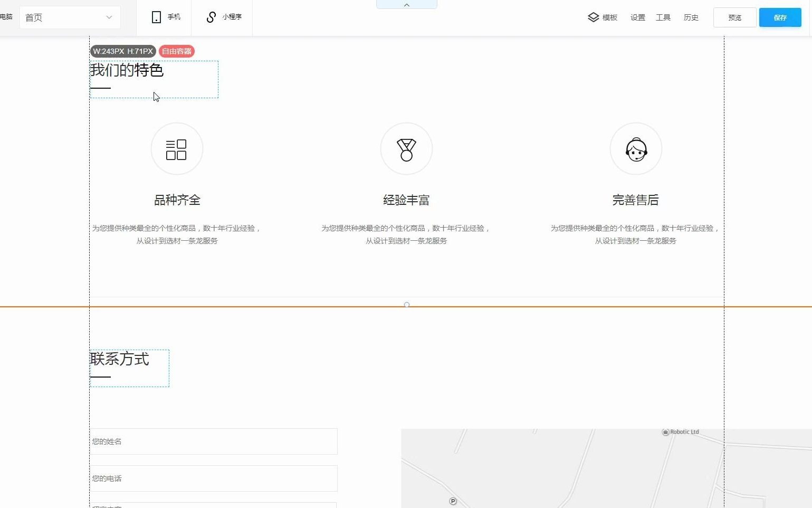812x508 pixels.
Task: Click the 完善售后 customer service icon
Action: coord(636,149)
